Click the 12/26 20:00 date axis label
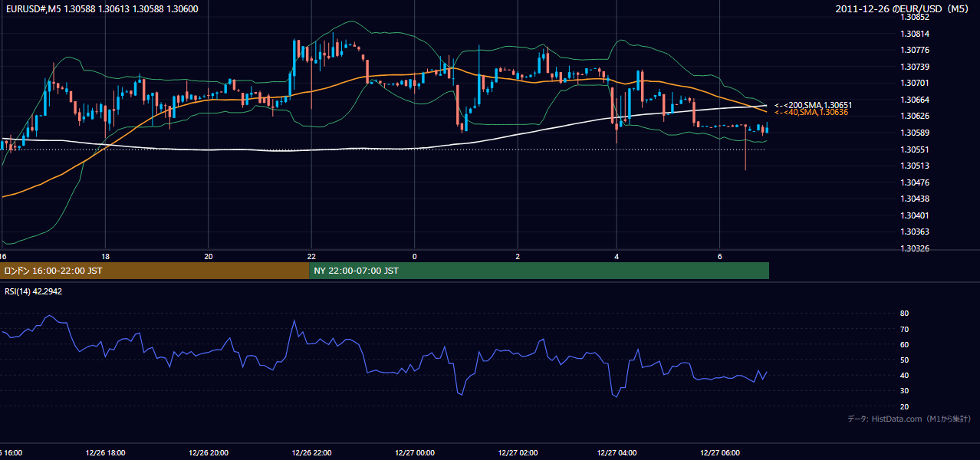 209,452
